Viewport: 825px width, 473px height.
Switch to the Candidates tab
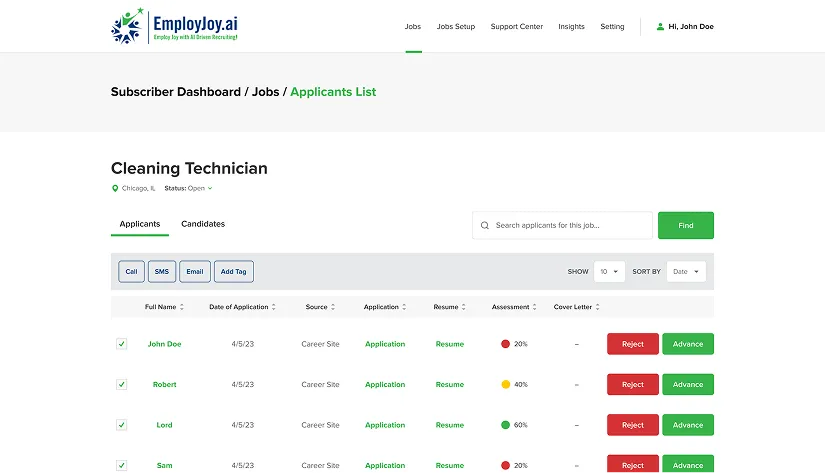(203, 224)
